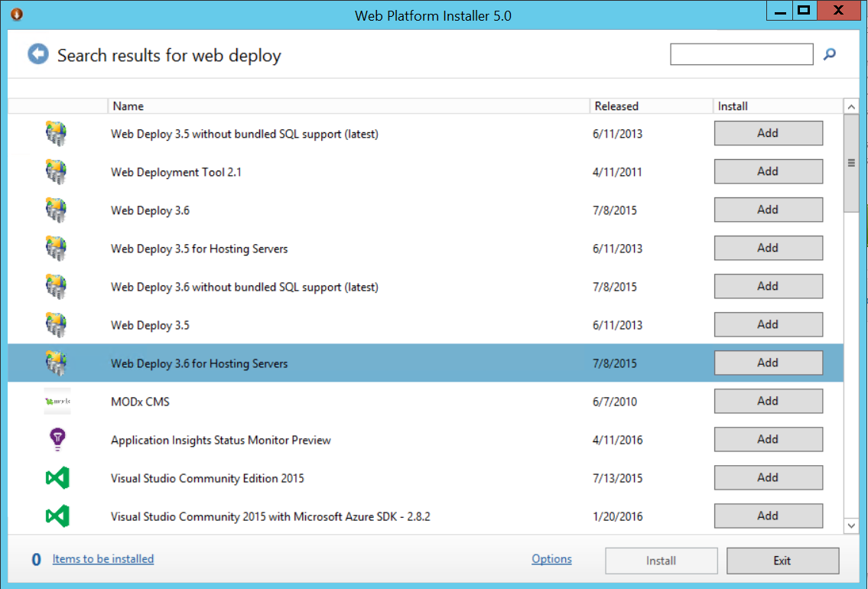
Task: Click the MODx CMS logo icon
Action: (57, 402)
